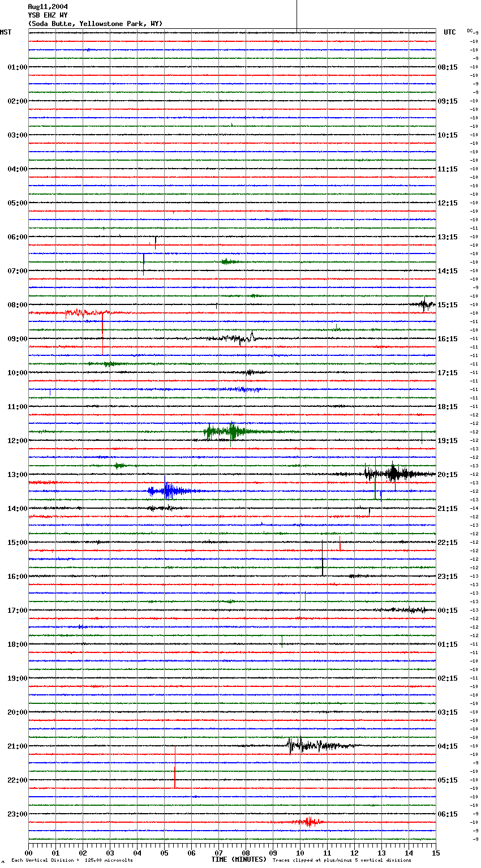Select the "02:00" MST time label
Screen dimensions: 481x868
coord(18,101)
